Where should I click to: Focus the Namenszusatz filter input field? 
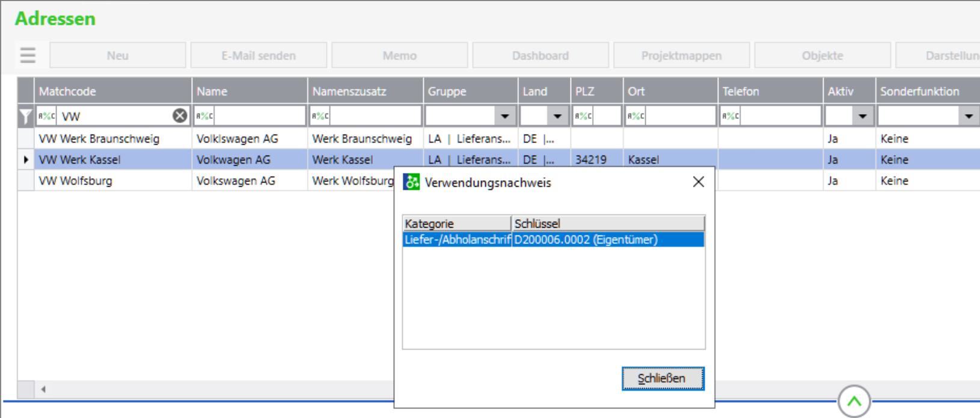point(375,116)
